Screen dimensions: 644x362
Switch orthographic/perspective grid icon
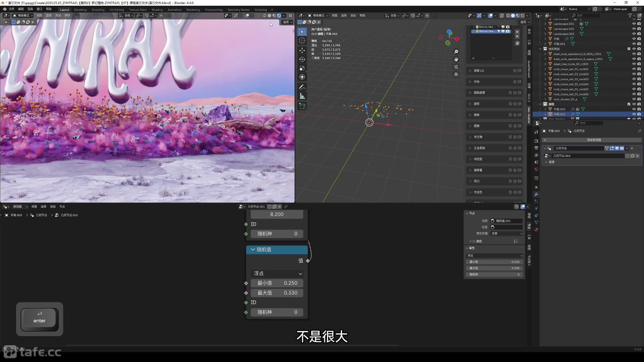456,74
